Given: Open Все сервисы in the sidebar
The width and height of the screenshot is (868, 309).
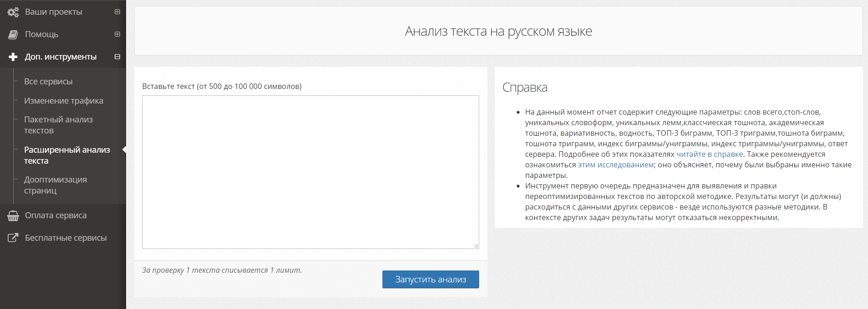Looking at the screenshot, I should pyautogui.click(x=48, y=82).
